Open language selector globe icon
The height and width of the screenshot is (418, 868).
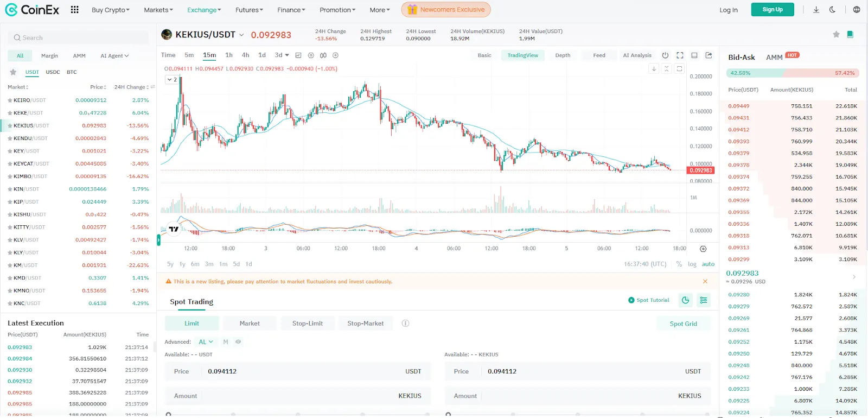click(x=856, y=10)
